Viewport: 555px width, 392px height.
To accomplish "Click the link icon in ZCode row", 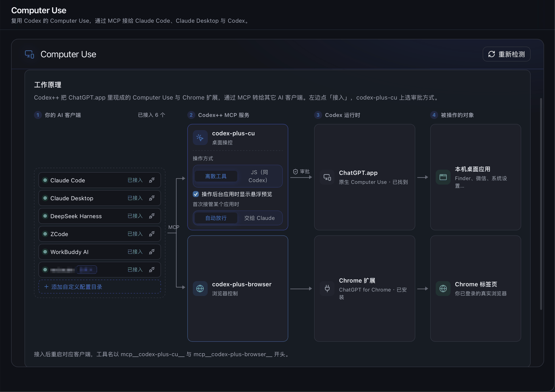I will (x=152, y=234).
